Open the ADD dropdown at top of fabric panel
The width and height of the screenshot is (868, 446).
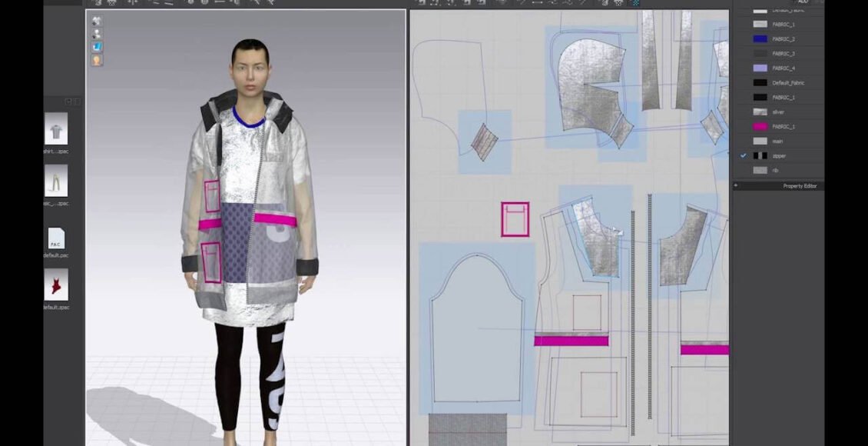click(802, 3)
